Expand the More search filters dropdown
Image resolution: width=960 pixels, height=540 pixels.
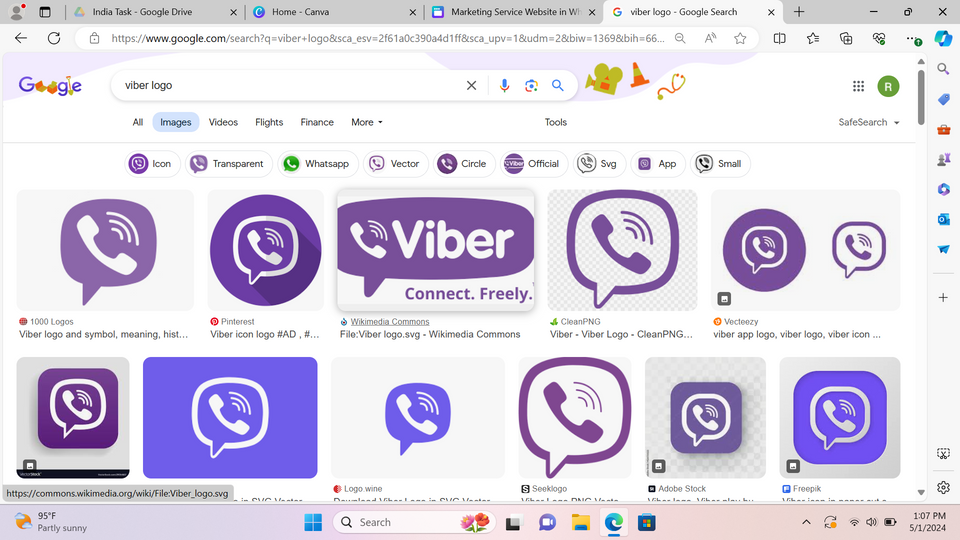click(367, 122)
